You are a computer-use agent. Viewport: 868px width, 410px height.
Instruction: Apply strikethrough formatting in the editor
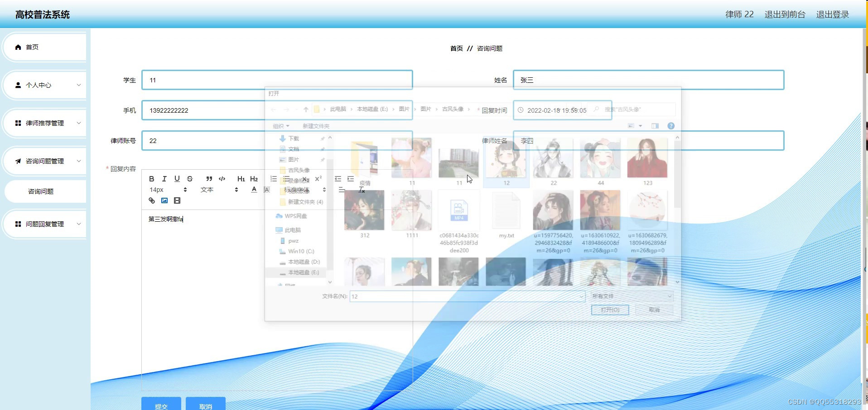[190, 179]
